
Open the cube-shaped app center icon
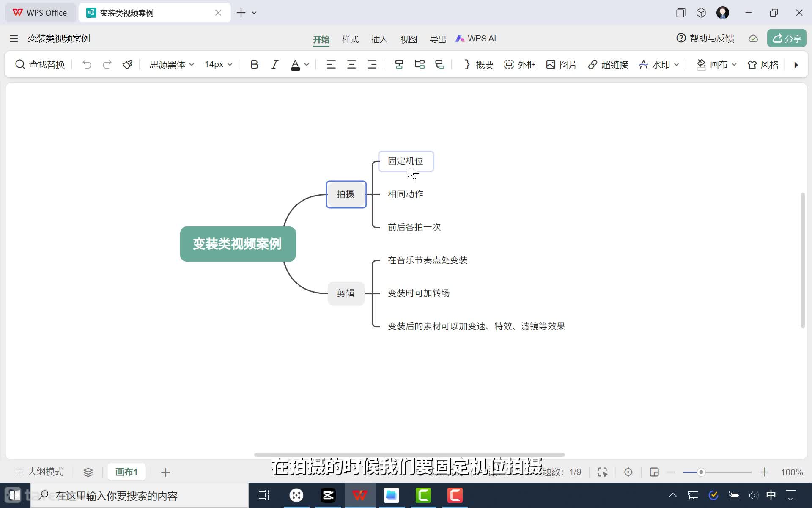coord(701,13)
